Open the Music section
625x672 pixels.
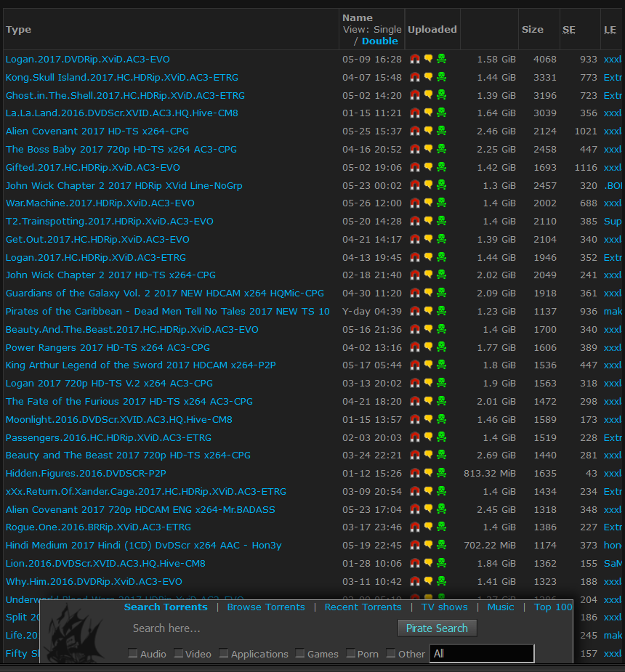pos(501,607)
